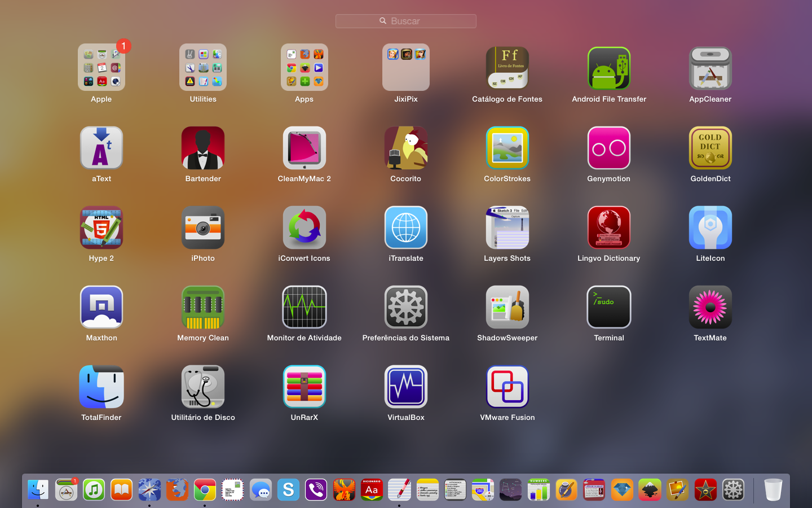
Task: Open the stamped-envelope mail app in Dock
Action: click(232, 490)
